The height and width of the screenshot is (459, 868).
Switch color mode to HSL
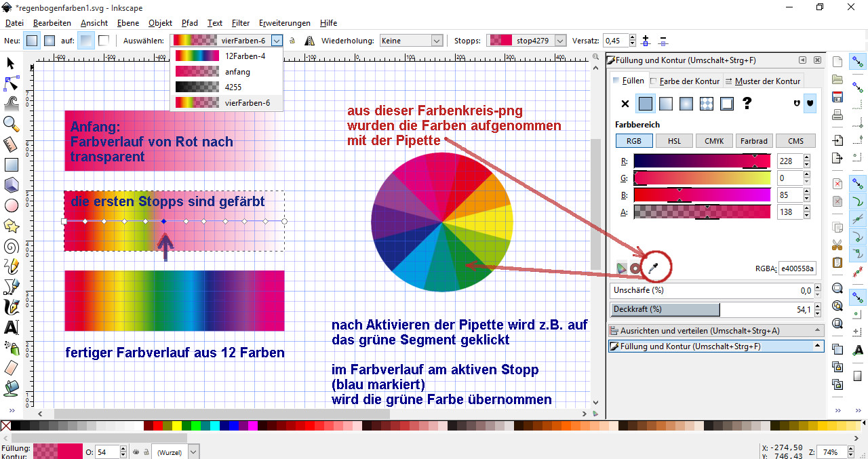tap(674, 141)
